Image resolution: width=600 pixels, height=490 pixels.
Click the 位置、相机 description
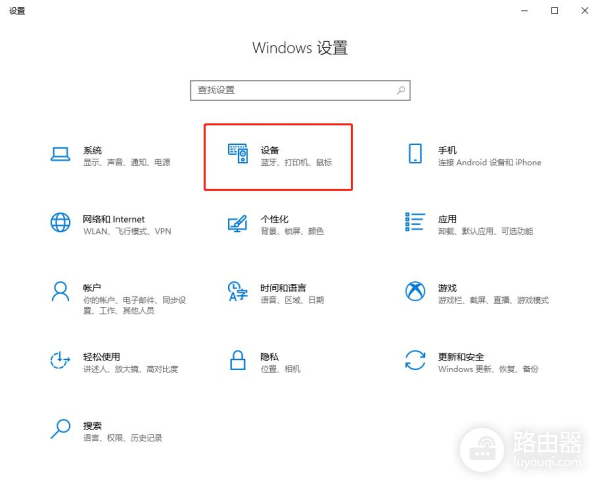(280, 369)
